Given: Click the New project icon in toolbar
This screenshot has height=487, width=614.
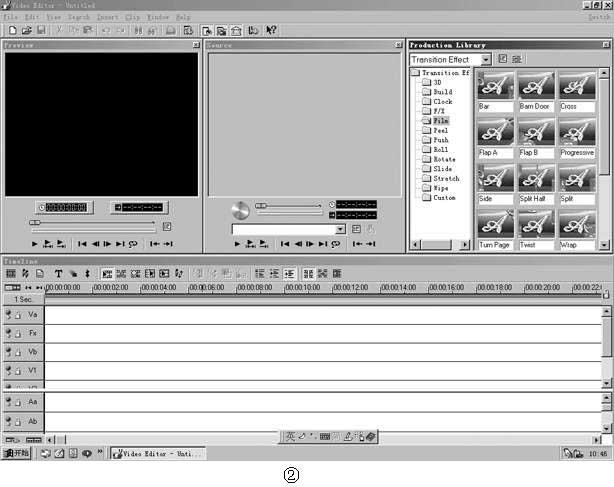Looking at the screenshot, I should click(x=12, y=31).
